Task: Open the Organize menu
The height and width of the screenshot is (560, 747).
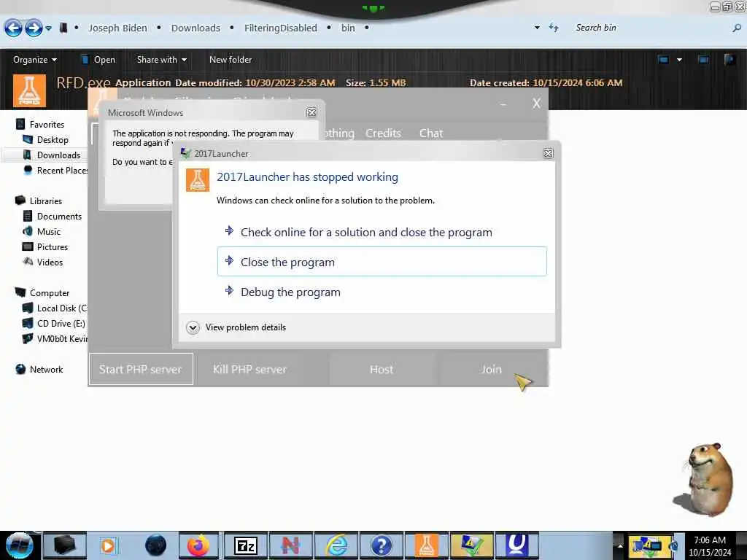Action: pos(35,60)
